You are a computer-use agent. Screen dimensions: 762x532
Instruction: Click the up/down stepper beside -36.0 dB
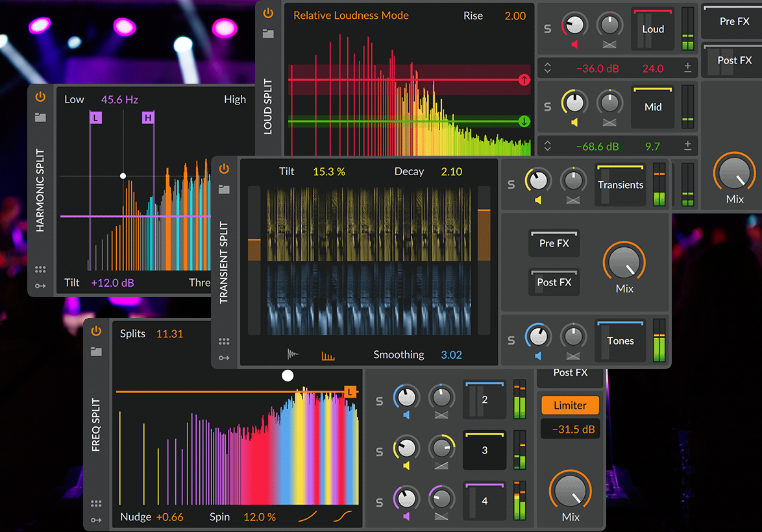click(x=547, y=68)
